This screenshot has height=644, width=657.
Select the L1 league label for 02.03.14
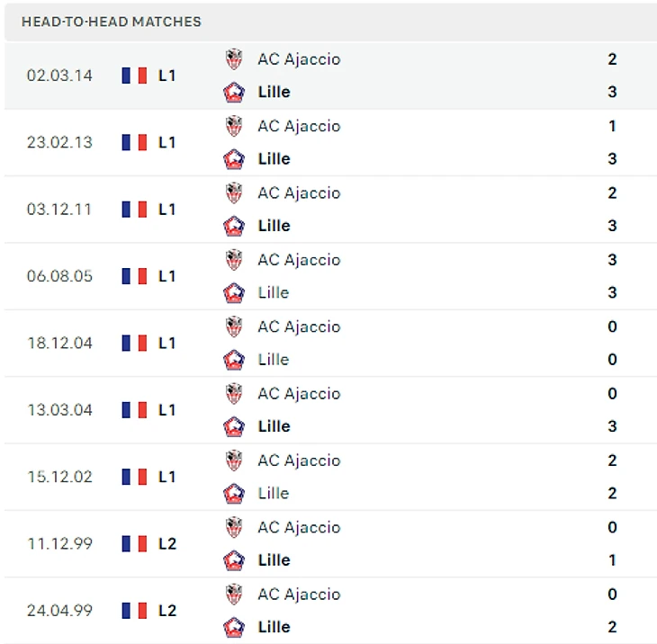pyautogui.click(x=167, y=76)
